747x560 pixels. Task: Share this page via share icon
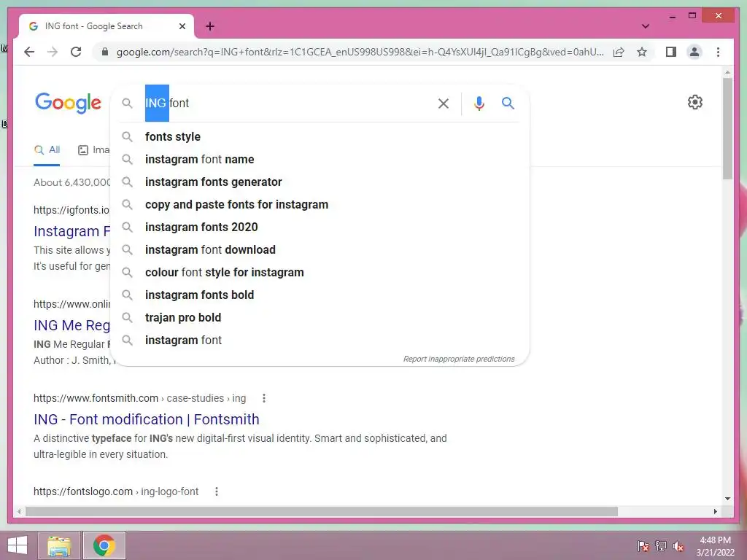coord(619,52)
